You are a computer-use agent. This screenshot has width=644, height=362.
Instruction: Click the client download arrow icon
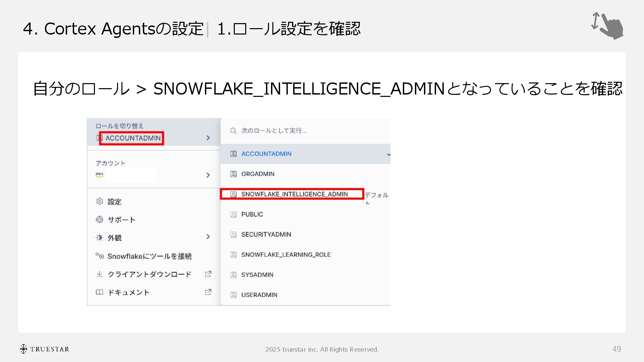(x=99, y=274)
